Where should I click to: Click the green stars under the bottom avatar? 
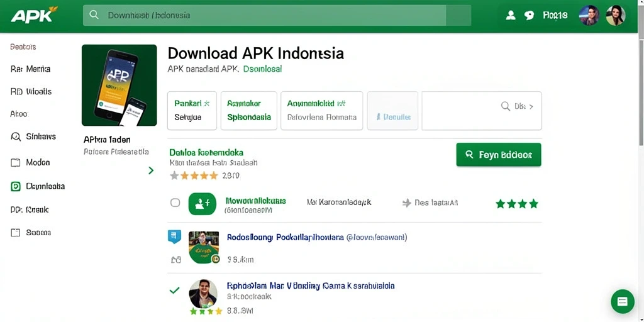click(206, 311)
